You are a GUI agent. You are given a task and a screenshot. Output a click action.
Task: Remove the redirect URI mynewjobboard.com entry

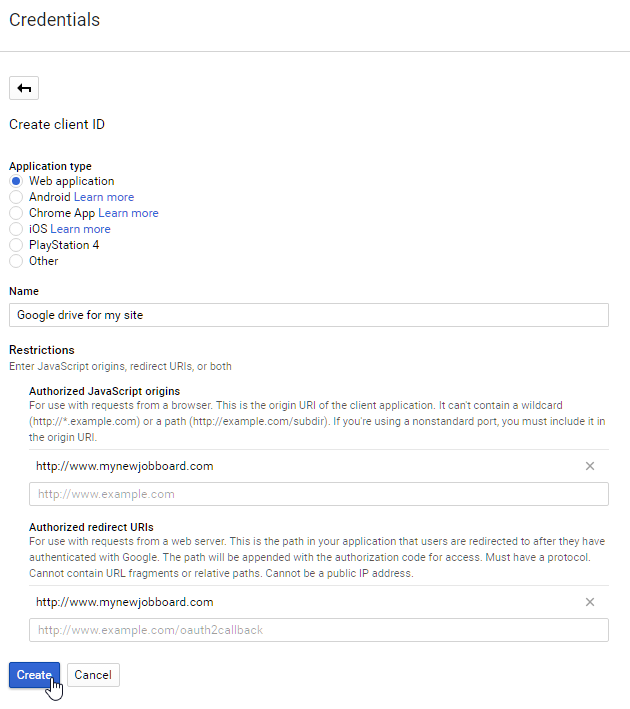pos(590,602)
